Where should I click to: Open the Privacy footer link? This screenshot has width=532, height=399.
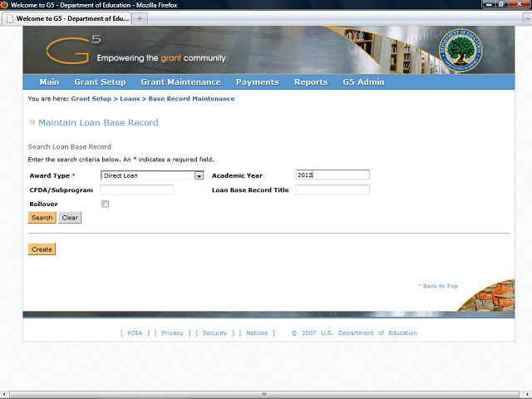point(172,332)
